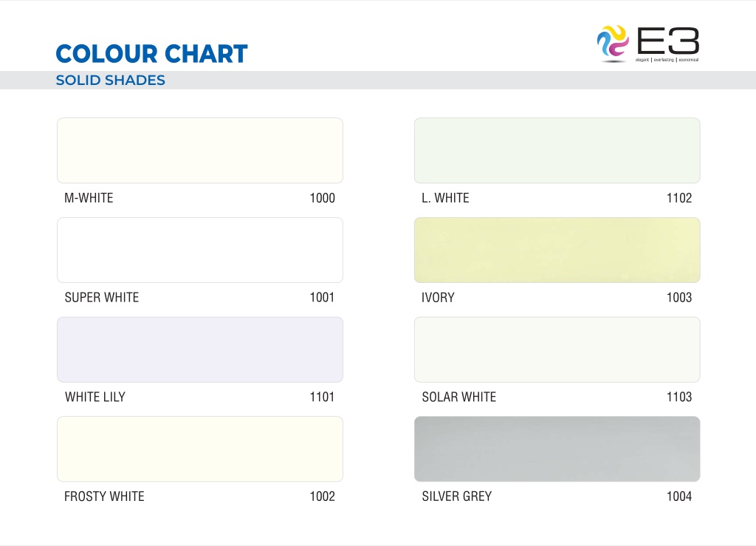
Task: Click the COLOUR CHART heading
Action: pyautogui.click(x=152, y=53)
